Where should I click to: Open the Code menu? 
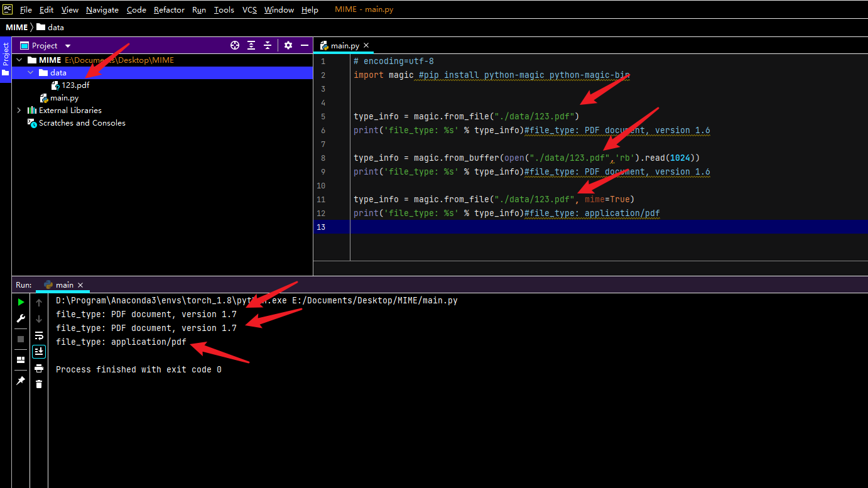pyautogui.click(x=136, y=10)
